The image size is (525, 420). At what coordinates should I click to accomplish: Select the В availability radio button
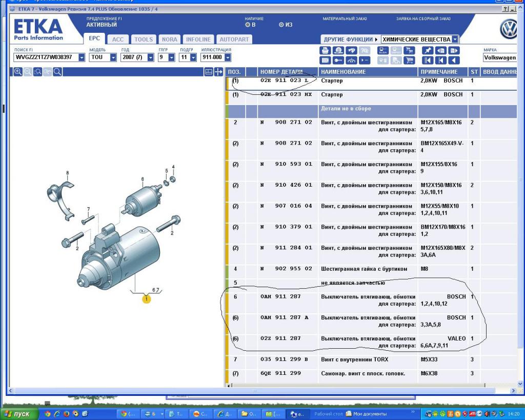(x=248, y=25)
